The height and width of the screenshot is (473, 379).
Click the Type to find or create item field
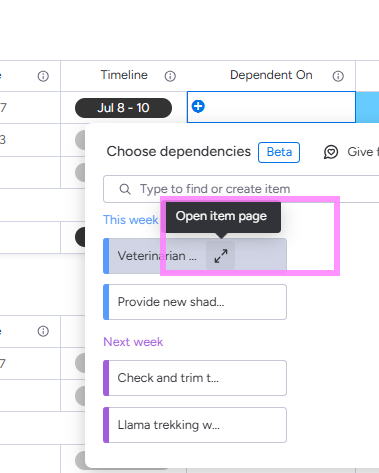(x=241, y=189)
